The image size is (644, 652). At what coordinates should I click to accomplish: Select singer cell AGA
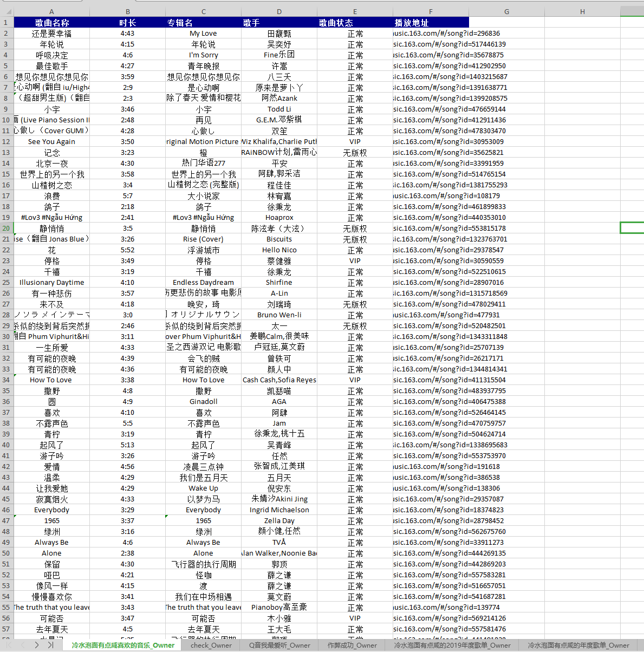[279, 401]
